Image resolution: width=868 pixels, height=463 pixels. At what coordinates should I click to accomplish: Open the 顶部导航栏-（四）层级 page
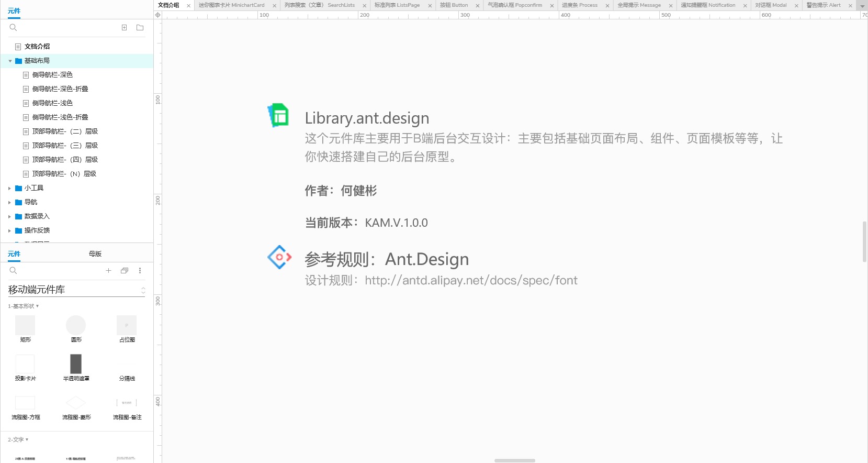click(x=65, y=160)
